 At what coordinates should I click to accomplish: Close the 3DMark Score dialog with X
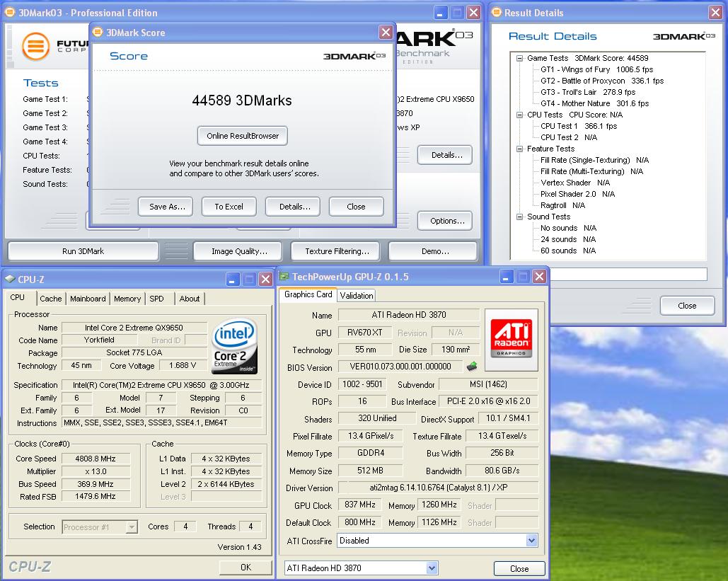pos(386,32)
